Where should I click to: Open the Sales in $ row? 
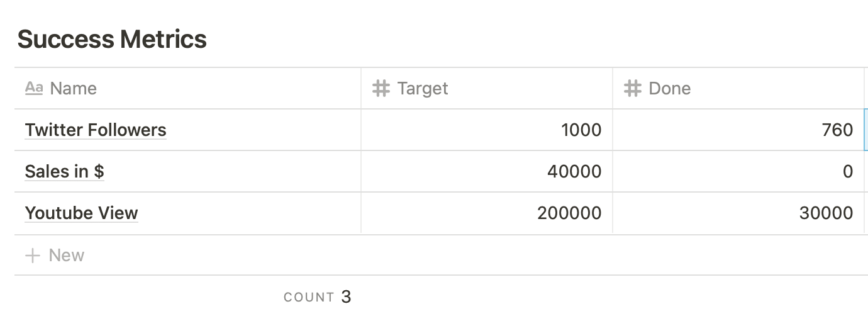pyautogui.click(x=64, y=171)
